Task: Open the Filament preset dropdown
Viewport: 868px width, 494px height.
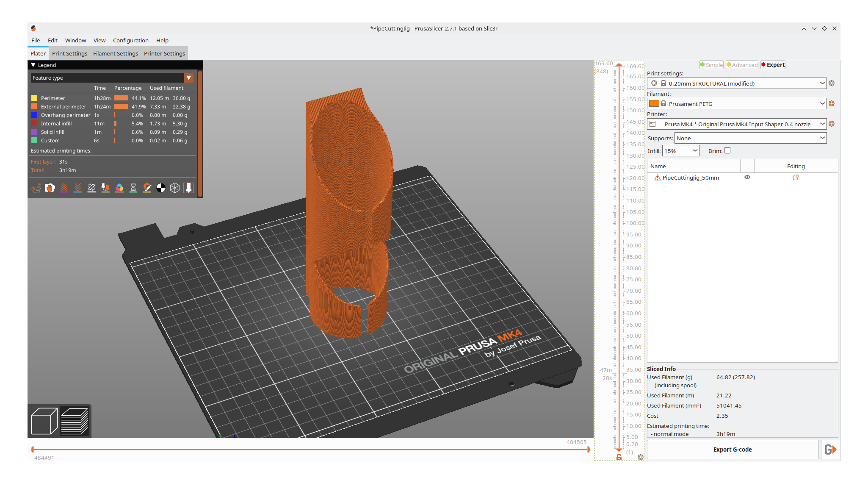Action: tap(737, 104)
